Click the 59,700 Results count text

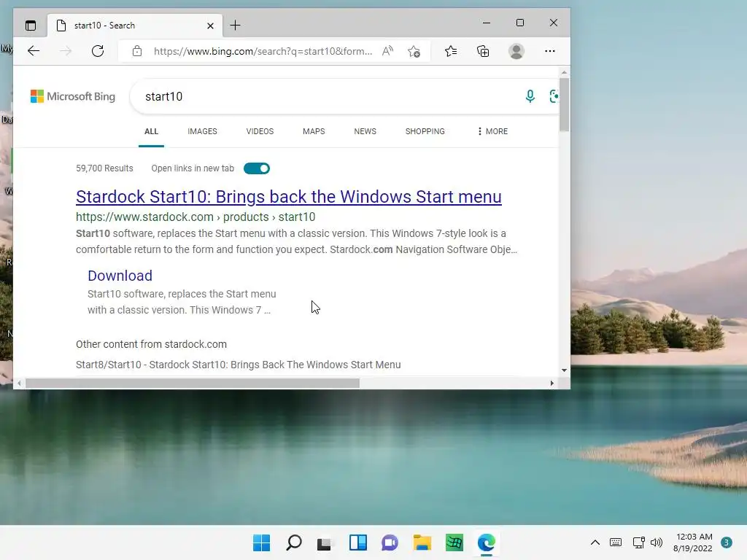(x=104, y=168)
